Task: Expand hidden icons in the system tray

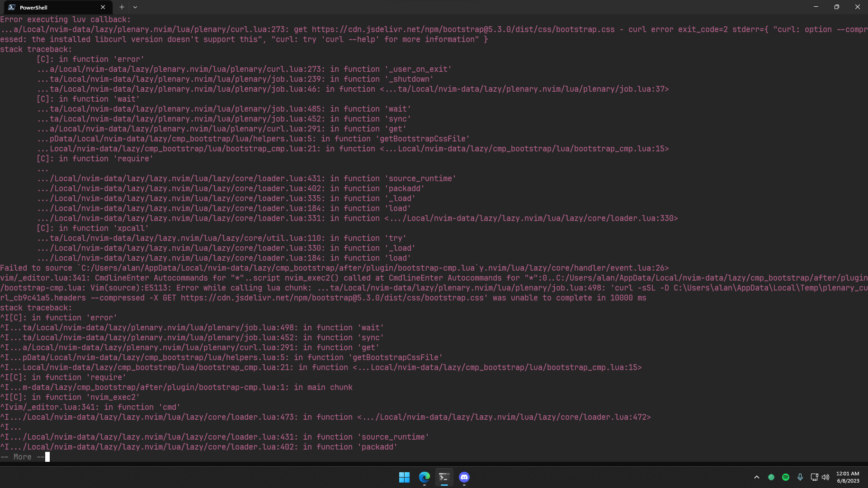Action: pyautogui.click(x=756, y=477)
